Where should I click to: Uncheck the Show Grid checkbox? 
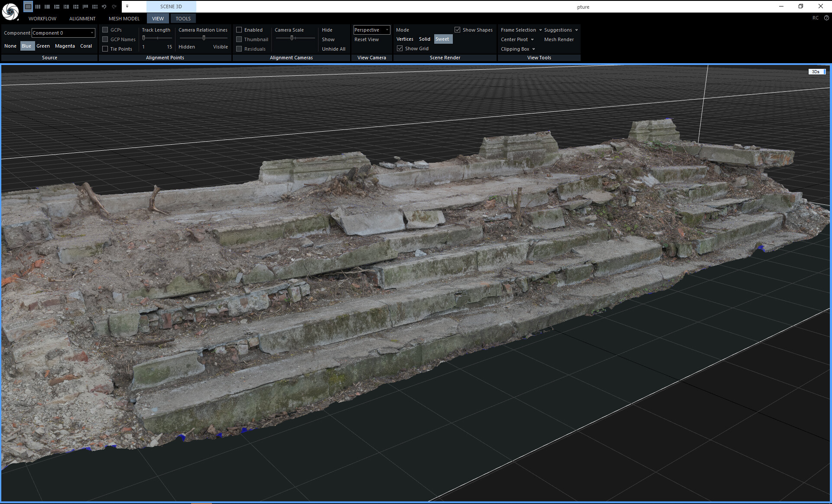point(400,48)
